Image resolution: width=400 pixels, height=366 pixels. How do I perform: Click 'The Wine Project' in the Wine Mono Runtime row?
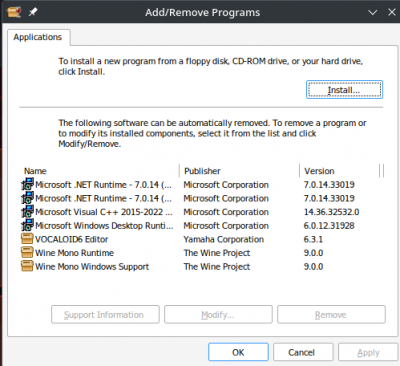pyautogui.click(x=217, y=253)
